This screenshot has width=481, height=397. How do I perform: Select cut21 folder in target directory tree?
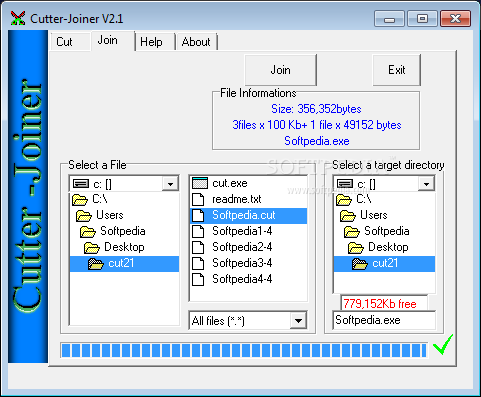(384, 264)
